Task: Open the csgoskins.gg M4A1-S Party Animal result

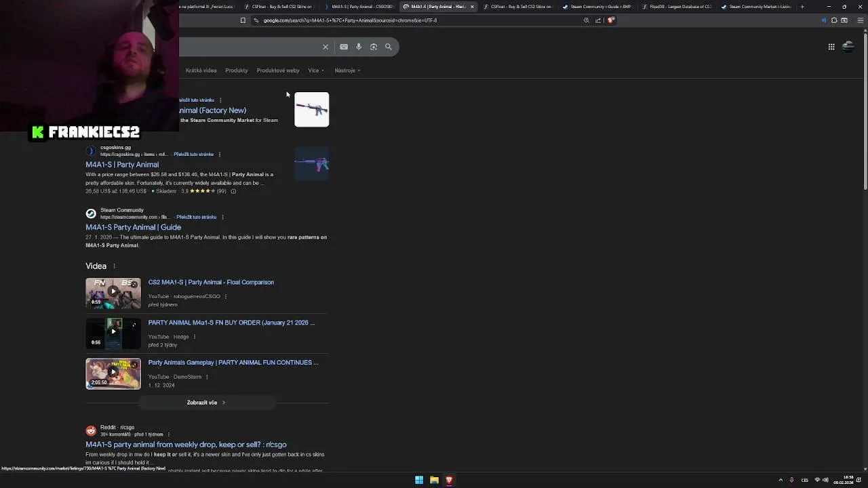Action: (122, 165)
